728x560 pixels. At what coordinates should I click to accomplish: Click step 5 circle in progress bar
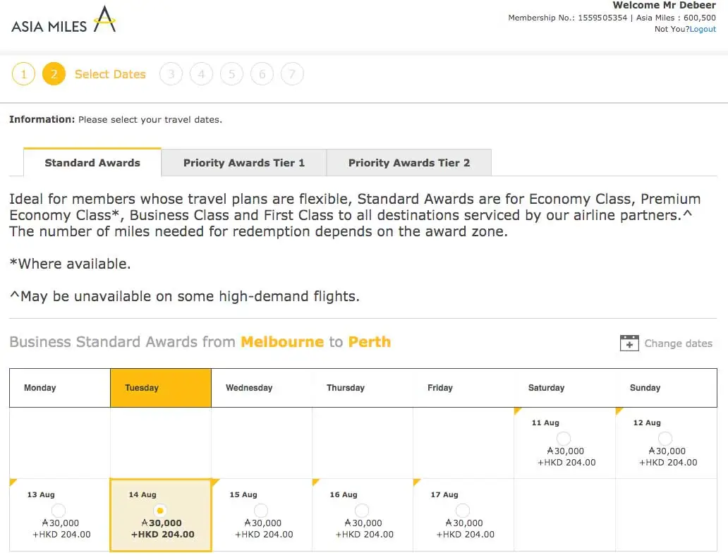click(231, 74)
